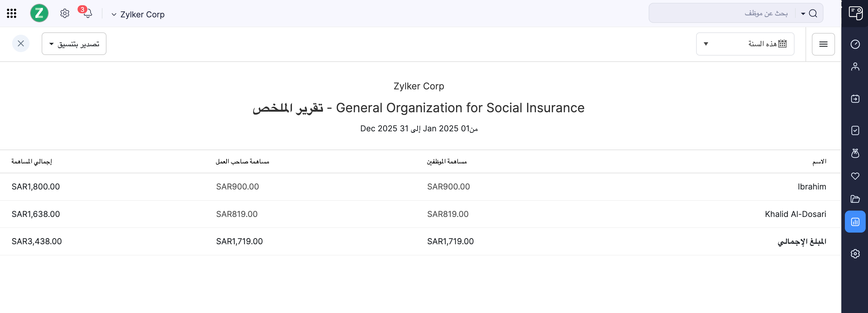Close the report with X button

coord(21,43)
